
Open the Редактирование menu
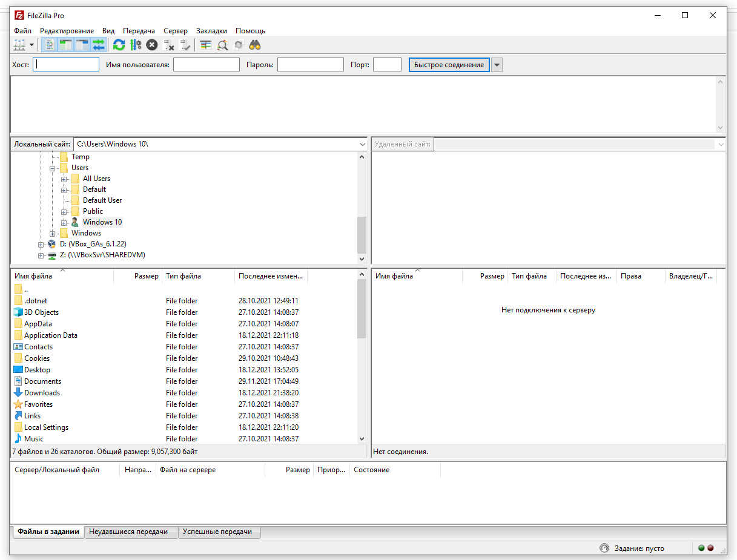(67, 31)
